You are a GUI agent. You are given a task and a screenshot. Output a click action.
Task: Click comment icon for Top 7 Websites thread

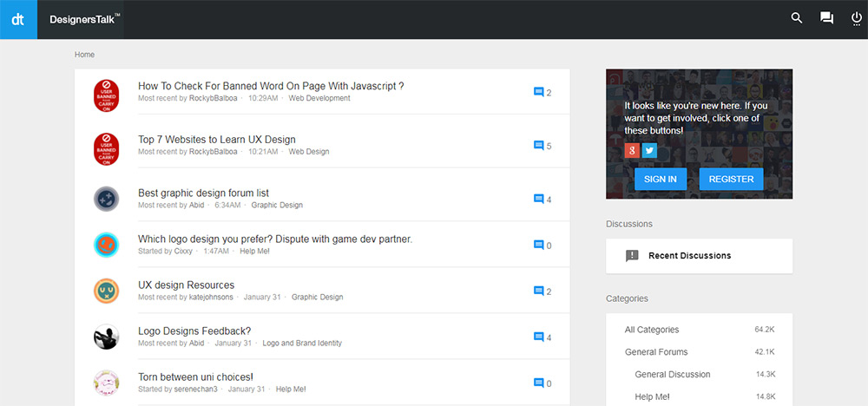pos(539,146)
